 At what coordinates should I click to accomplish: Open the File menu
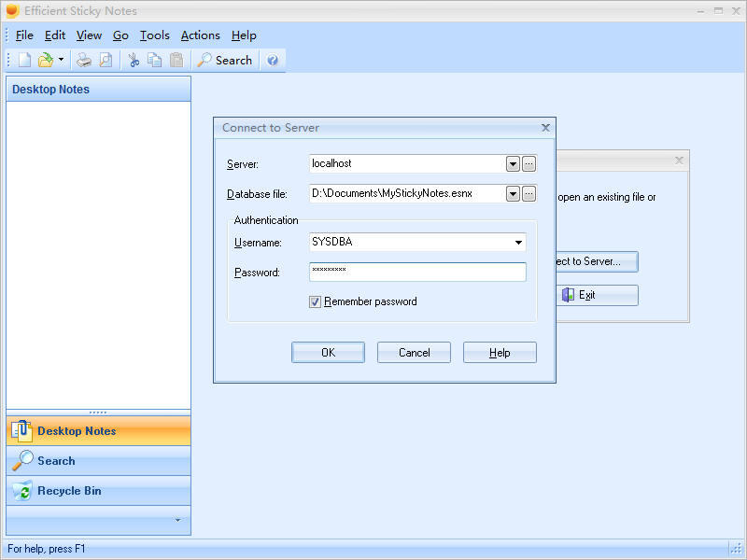click(24, 35)
